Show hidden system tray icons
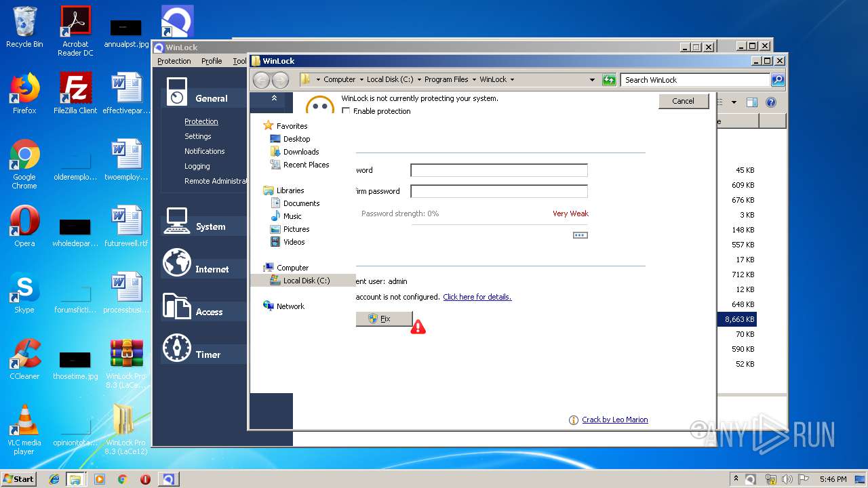868x488 pixels. (x=736, y=479)
